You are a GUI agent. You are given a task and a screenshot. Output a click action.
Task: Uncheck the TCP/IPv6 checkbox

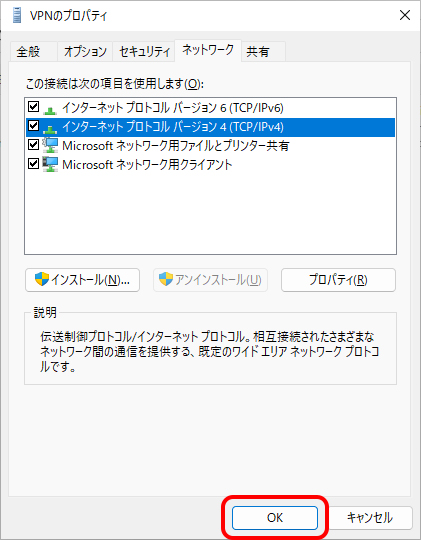33,107
